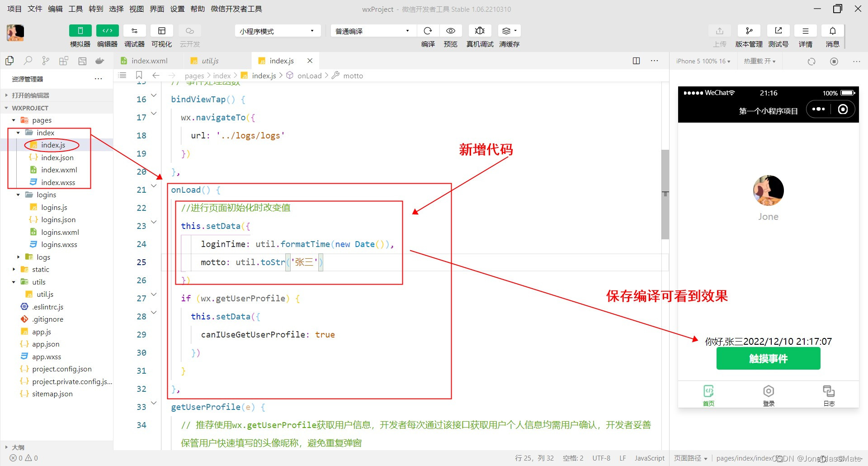Close the index.js tab
Viewport: 868px width, 466px height.
310,61
